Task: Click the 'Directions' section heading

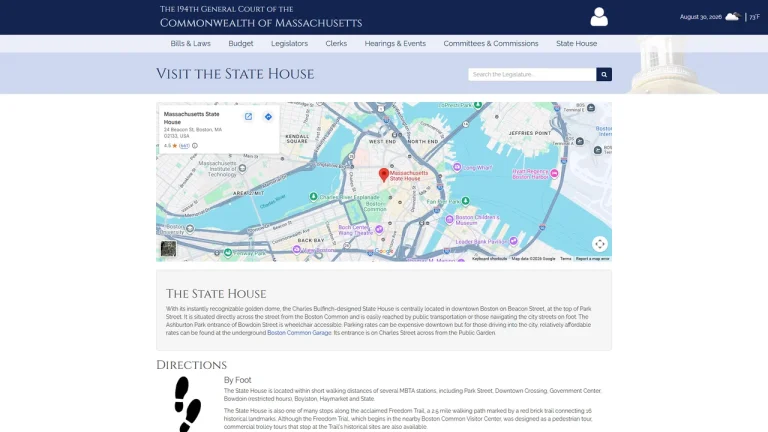Action: [192, 365]
